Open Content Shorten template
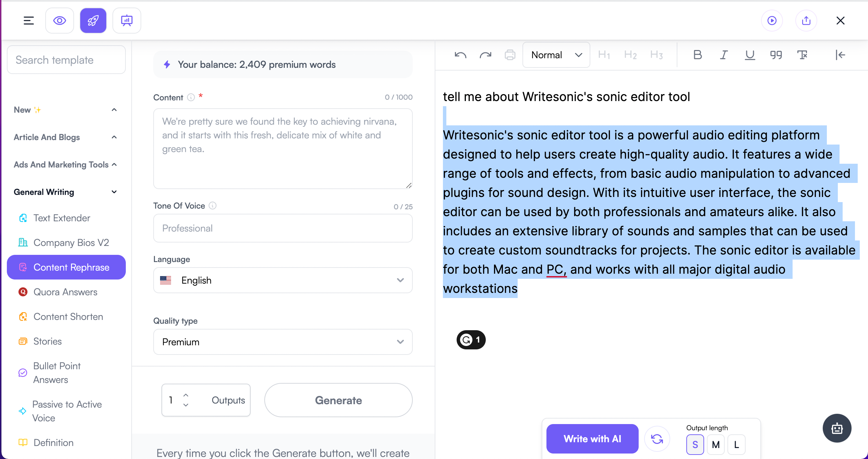 66,317
